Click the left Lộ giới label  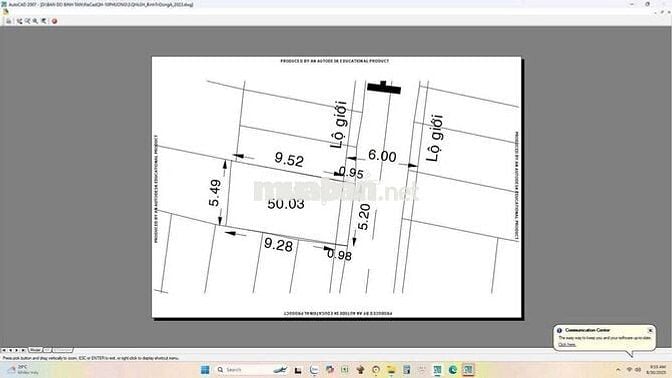click(x=339, y=124)
